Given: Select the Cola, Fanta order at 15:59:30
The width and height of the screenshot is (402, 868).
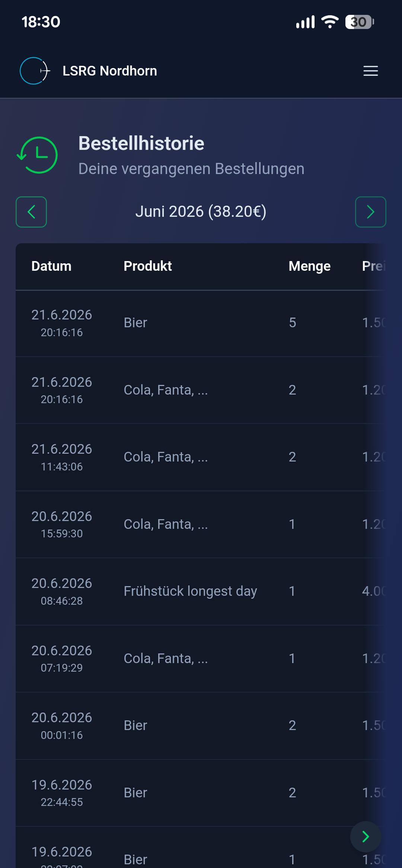Looking at the screenshot, I should pyautogui.click(x=201, y=524).
